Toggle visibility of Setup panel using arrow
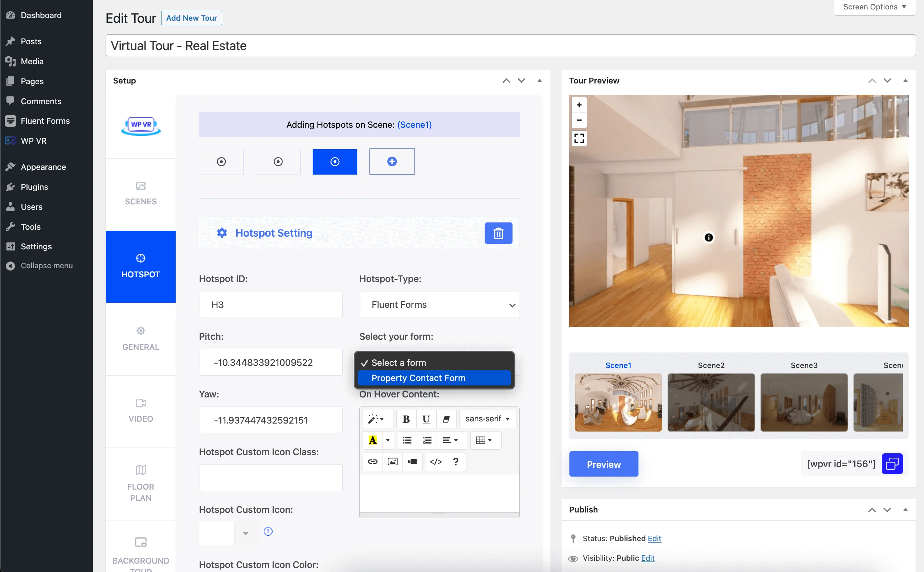This screenshot has width=924, height=572. [x=539, y=80]
